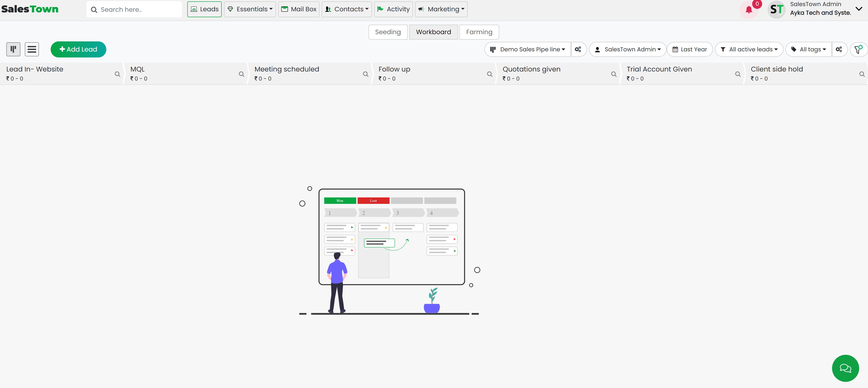This screenshot has width=868, height=388.
Task: Search within Trial Account Given column
Action: coord(738,74)
